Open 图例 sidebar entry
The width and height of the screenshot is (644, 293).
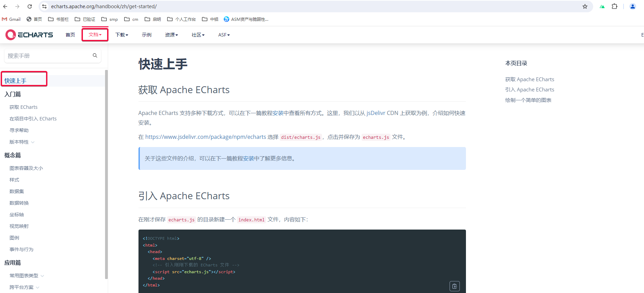coord(14,238)
